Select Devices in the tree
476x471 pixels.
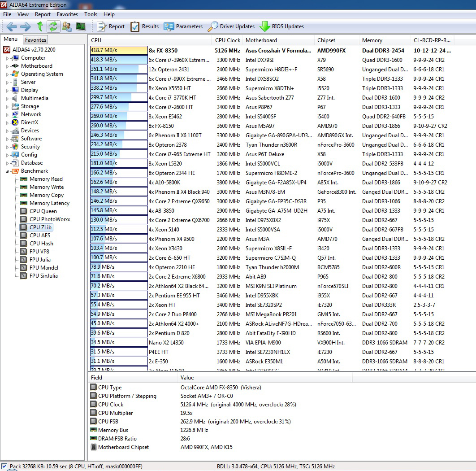coord(30,131)
